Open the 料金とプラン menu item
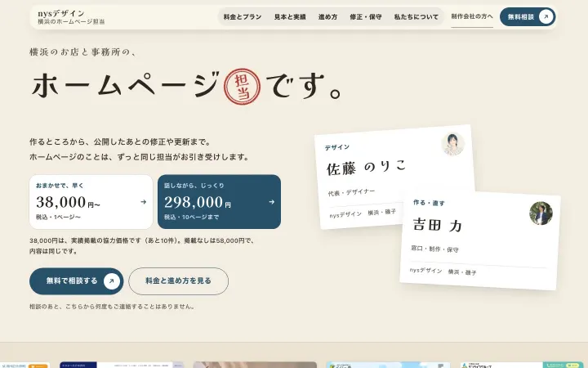Screen dimensions: 588x368 point(243,17)
